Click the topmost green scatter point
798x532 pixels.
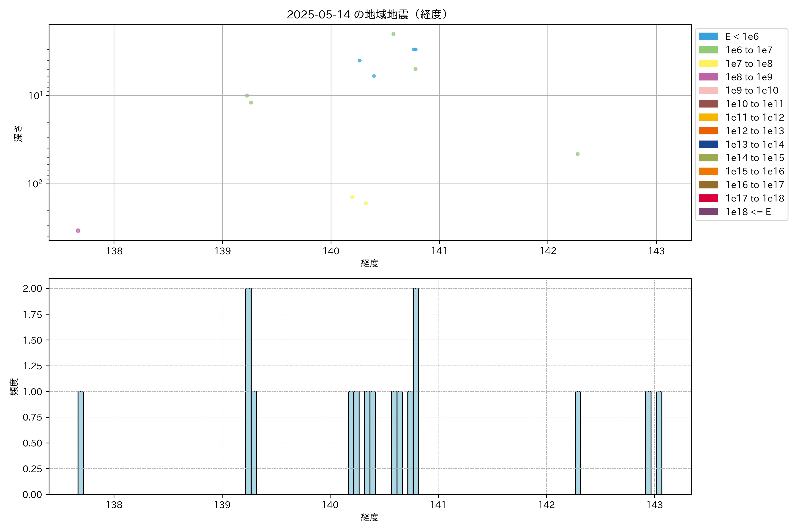click(393, 34)
